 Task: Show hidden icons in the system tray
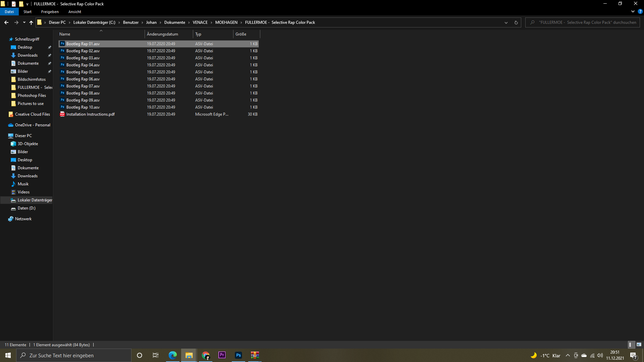568,355
